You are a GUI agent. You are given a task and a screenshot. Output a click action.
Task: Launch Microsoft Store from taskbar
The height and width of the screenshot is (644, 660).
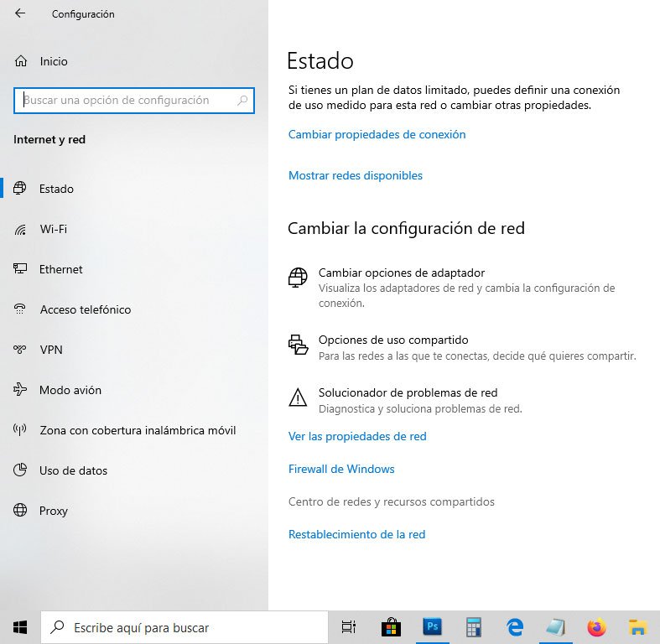(x=391, y=627)
